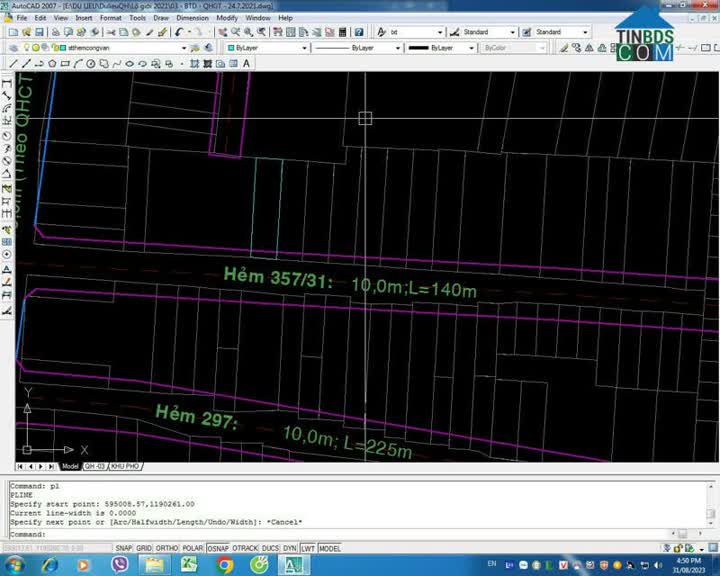
Task: Toggle OSNAP in the status bar
Action: [218, 548]
